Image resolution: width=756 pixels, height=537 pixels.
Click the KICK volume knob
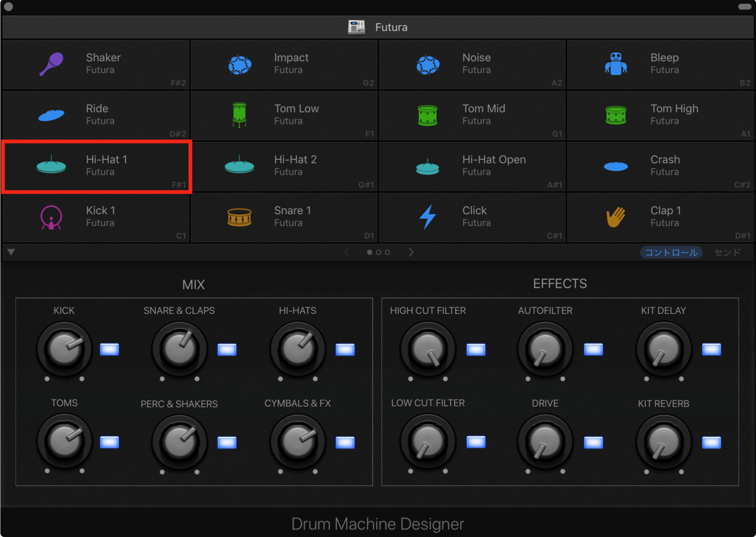coord(64,349)
